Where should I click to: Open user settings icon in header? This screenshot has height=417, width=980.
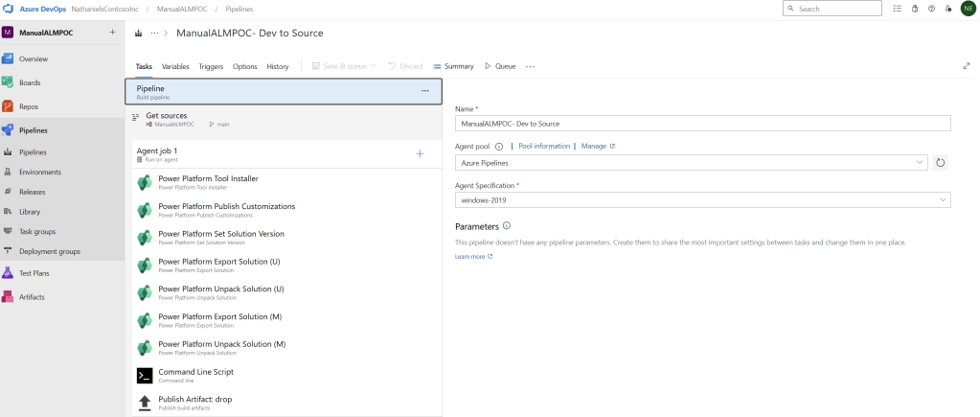pos(948,9)
